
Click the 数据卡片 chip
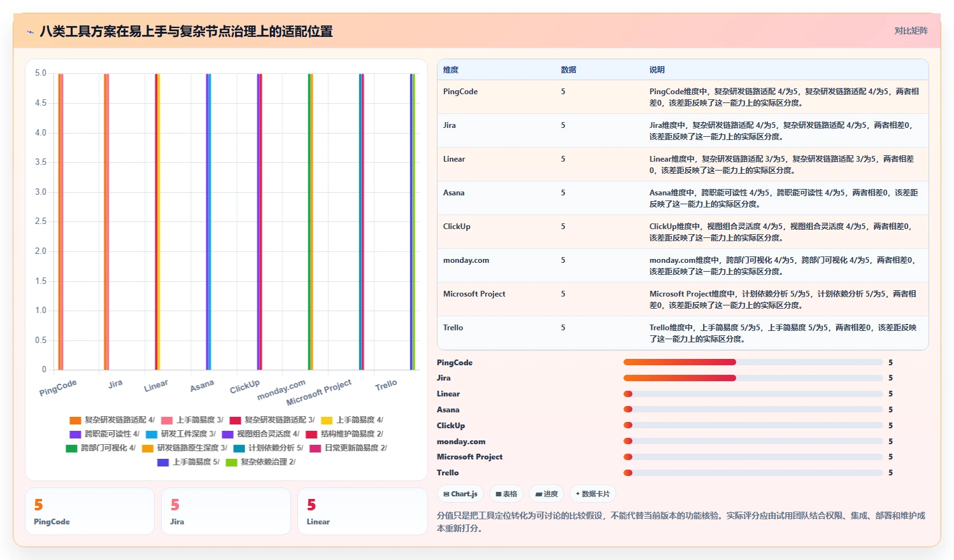pyautogui.click(x=593, y=494)
